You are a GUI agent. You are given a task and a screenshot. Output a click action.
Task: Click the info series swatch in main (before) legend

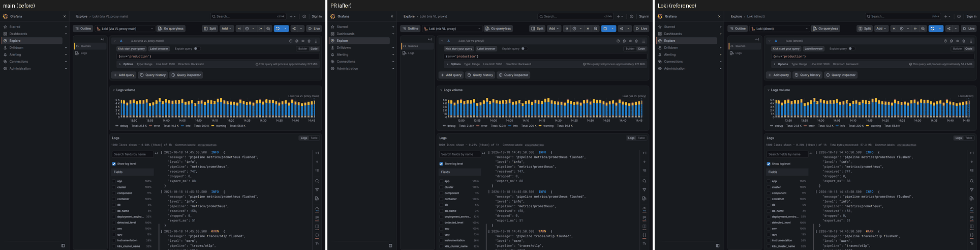181,125
